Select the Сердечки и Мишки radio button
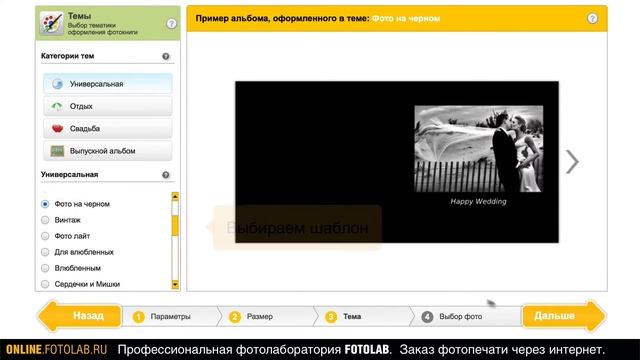Screen dimensions: 640x360 (45, 284)
